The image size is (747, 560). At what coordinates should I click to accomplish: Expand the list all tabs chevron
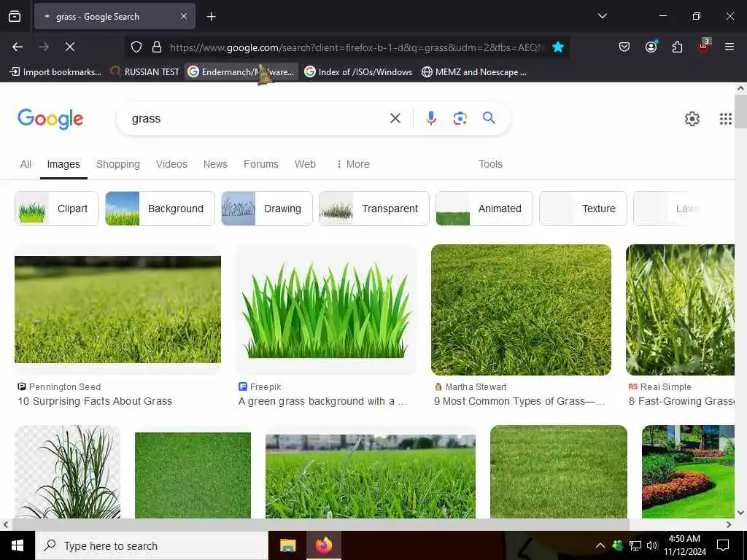602,16
